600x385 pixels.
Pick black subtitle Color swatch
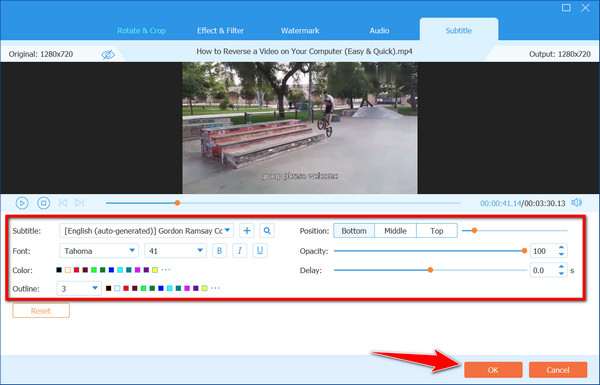pyautogui.click(x=59, y=270)
